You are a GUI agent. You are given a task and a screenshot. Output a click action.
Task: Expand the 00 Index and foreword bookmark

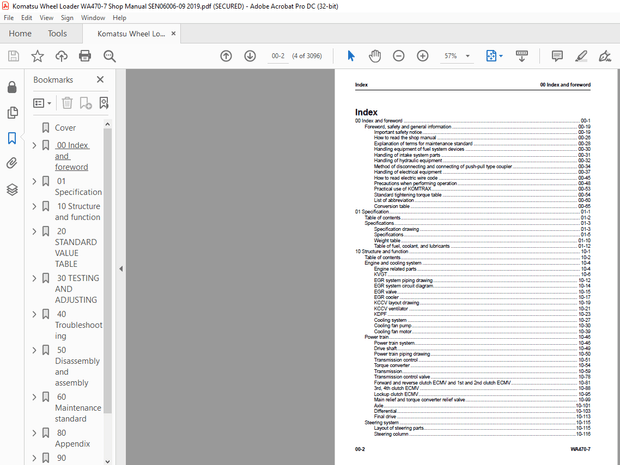[x=34, y=146]
